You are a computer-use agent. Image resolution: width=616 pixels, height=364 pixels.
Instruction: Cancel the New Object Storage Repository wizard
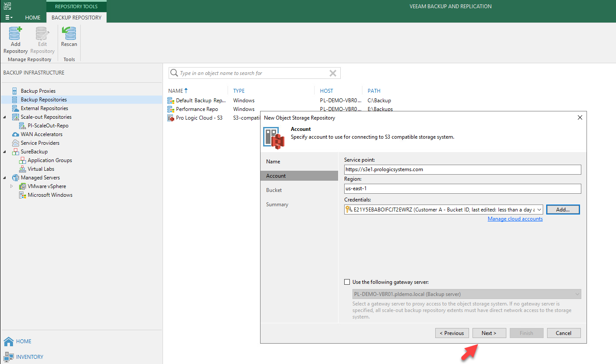(564, 333)
